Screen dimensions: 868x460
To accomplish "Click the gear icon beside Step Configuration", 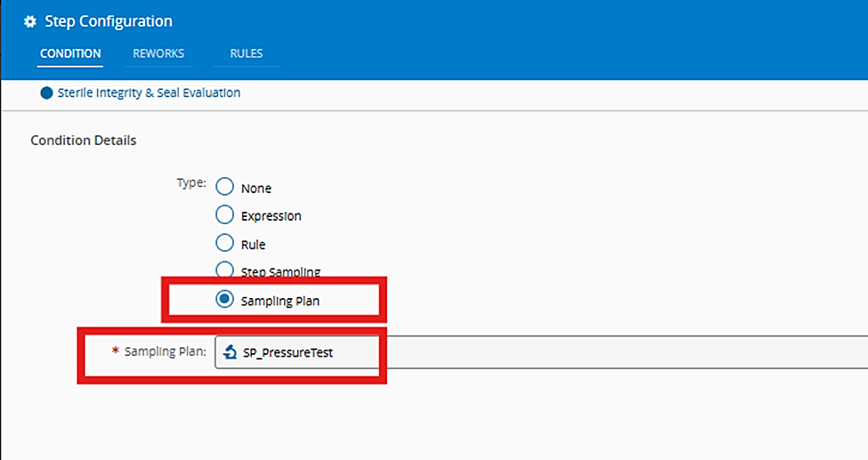I will 30,21.
